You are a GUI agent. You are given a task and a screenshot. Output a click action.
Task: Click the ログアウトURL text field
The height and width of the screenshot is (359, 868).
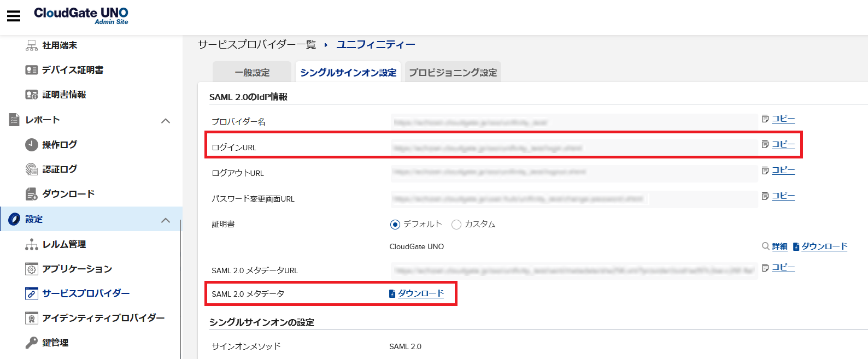(574, 172)
